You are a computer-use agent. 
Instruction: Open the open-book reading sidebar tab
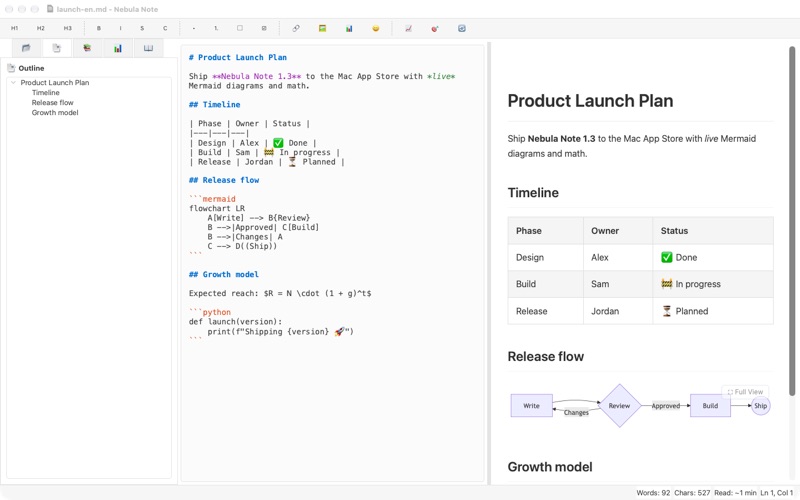(148, 48)
